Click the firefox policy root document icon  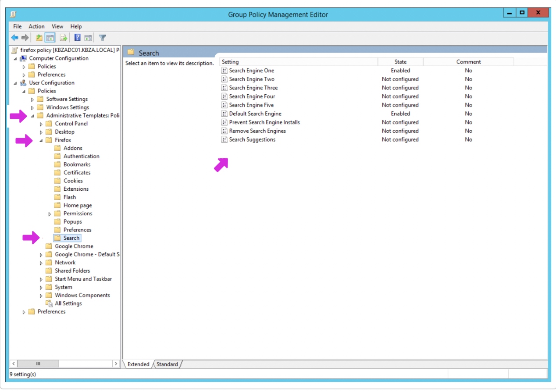[x=15, y=50]
